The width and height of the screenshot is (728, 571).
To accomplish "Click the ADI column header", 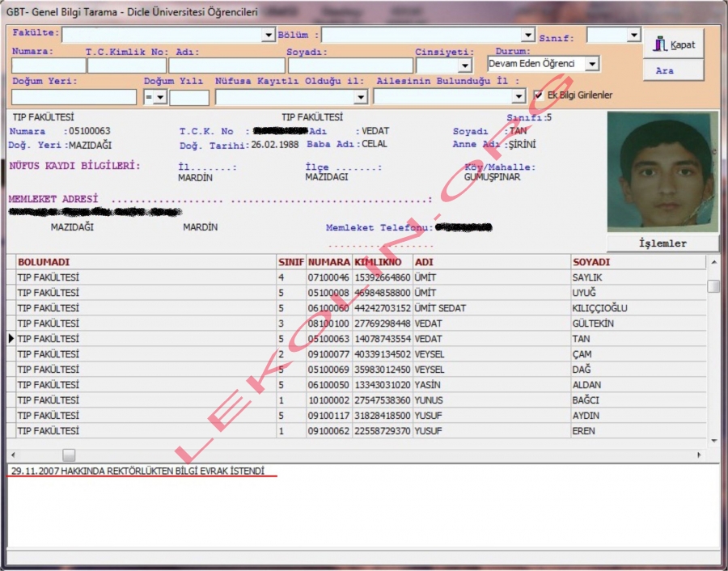I will click(492, 262).
